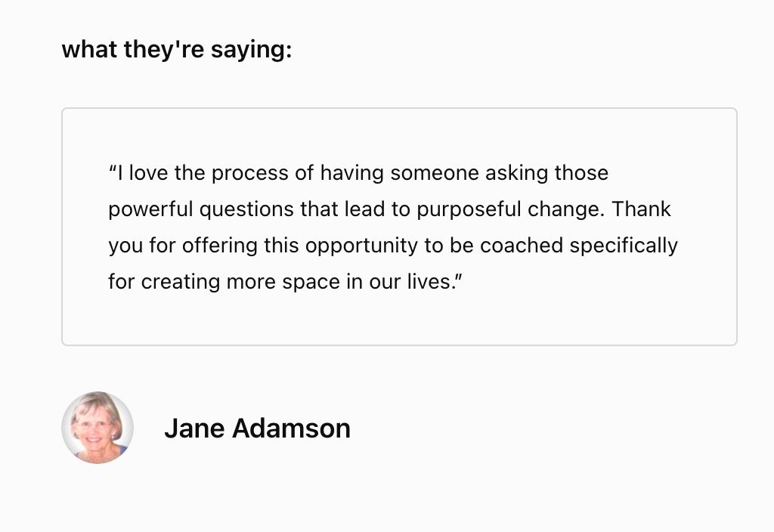Click the word "Thank" in the testimonial
The height and width of the screenshot is (532, 774).
coord(642,209)
